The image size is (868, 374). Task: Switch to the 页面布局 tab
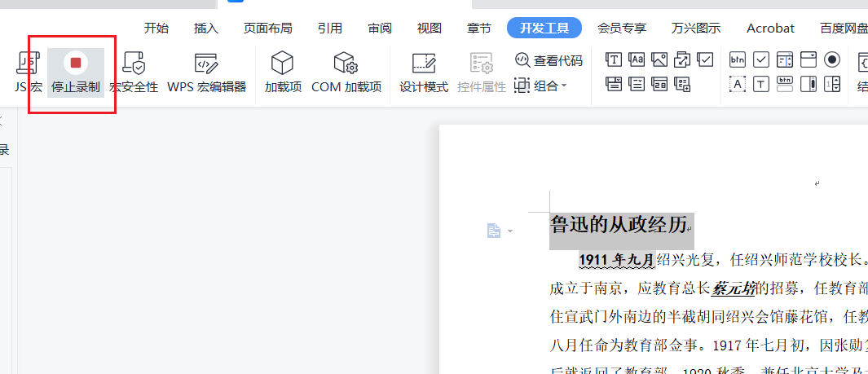[x=267, y=28]
